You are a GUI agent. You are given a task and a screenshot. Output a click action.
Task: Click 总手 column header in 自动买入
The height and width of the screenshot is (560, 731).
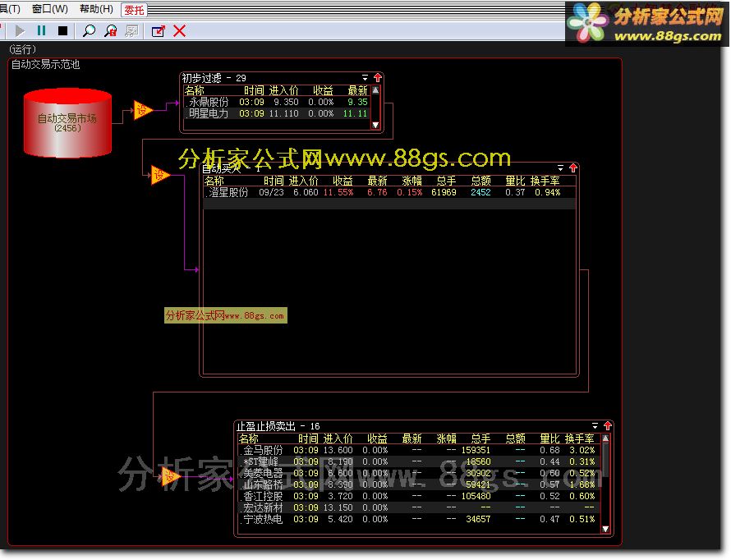446,181
